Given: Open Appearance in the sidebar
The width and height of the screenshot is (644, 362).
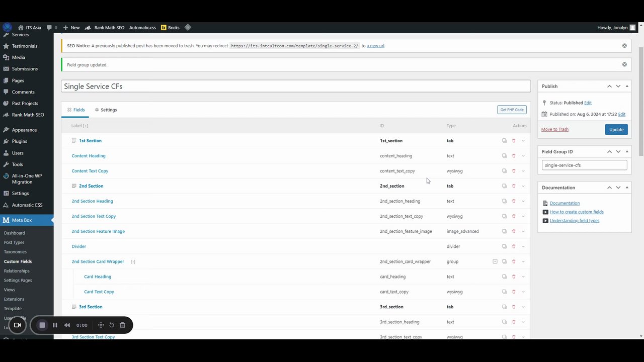Looking at the screenshot, I should point(24,130).
